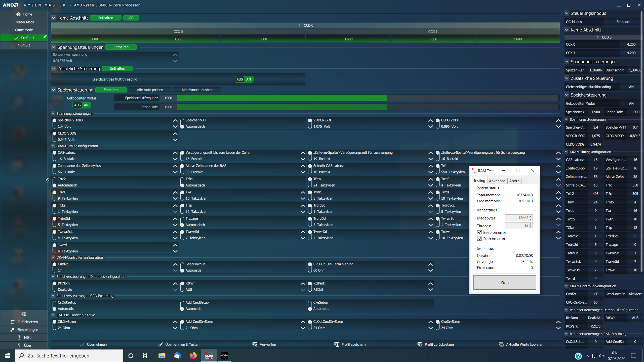The width and height of the screenshot is (644, 362).
Task: Collapse the panel using the left-pointing chevron
Action: click(x=47, y=179)
